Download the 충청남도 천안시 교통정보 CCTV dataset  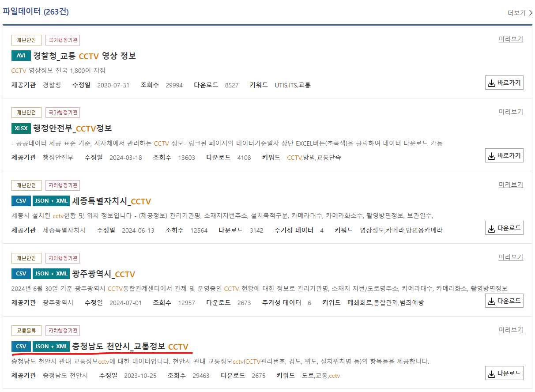click(x=504, y=373)
